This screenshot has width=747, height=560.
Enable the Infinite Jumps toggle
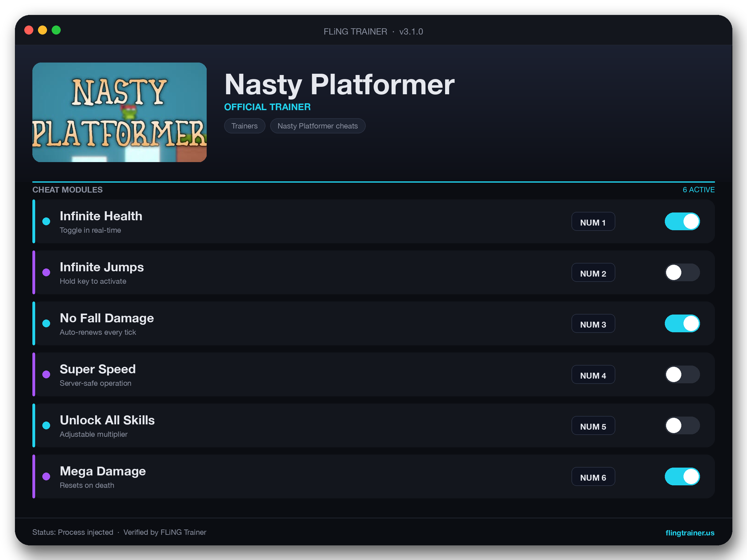coord(682,273)
